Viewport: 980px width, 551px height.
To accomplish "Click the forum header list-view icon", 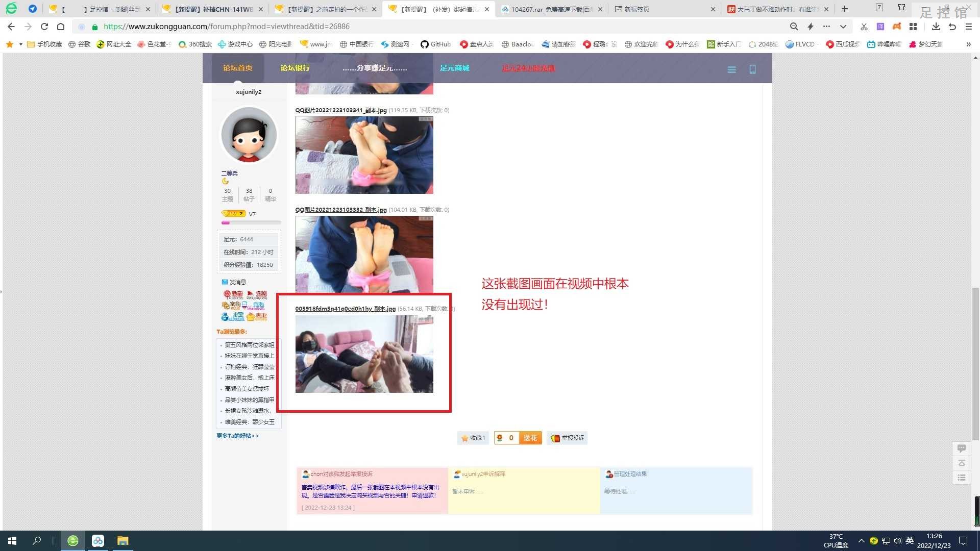I will (731, 69).
